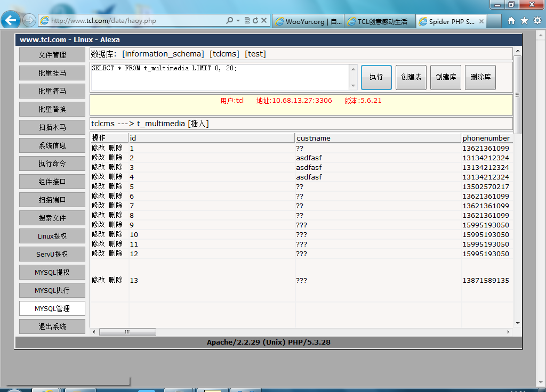Click 删除 for row id 2
Viewport: 546px width, 392px height.
116,158
